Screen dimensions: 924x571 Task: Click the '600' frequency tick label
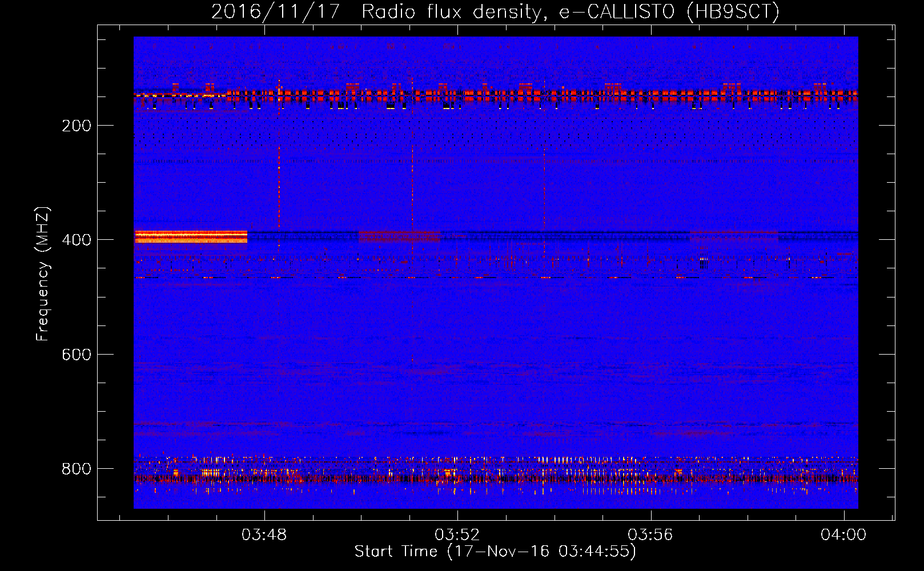coord(77,355)
